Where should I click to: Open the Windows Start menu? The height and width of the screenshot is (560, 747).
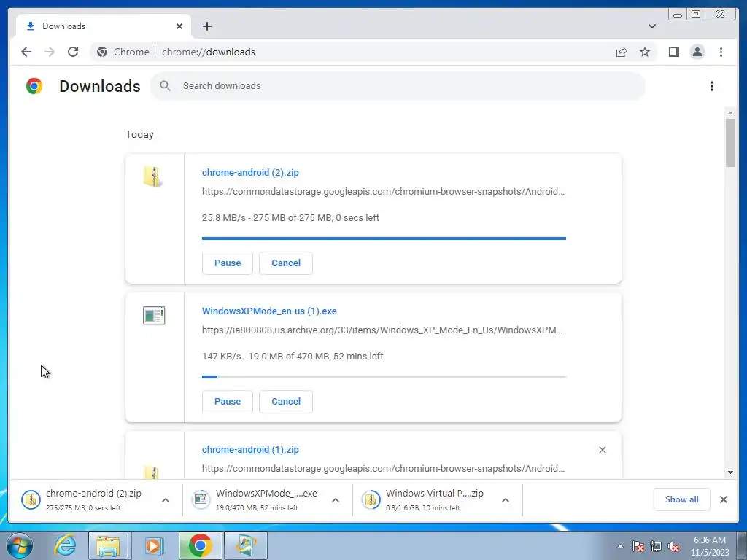point(19,545)
